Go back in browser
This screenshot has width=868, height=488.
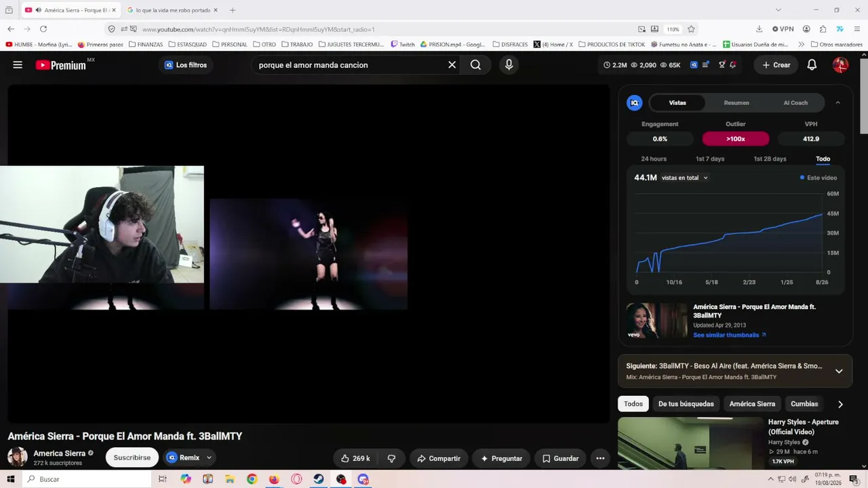tap(11, 29)
